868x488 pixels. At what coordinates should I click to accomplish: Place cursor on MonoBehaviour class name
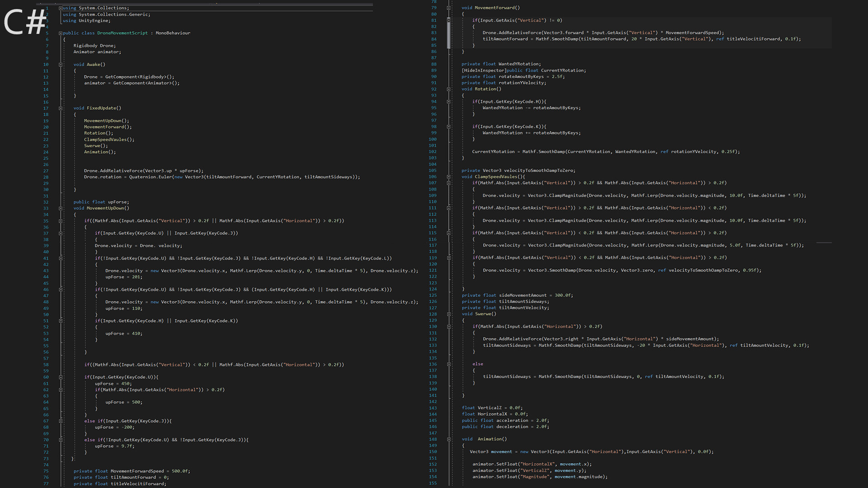pyautogui.click(x=173, y=33)
